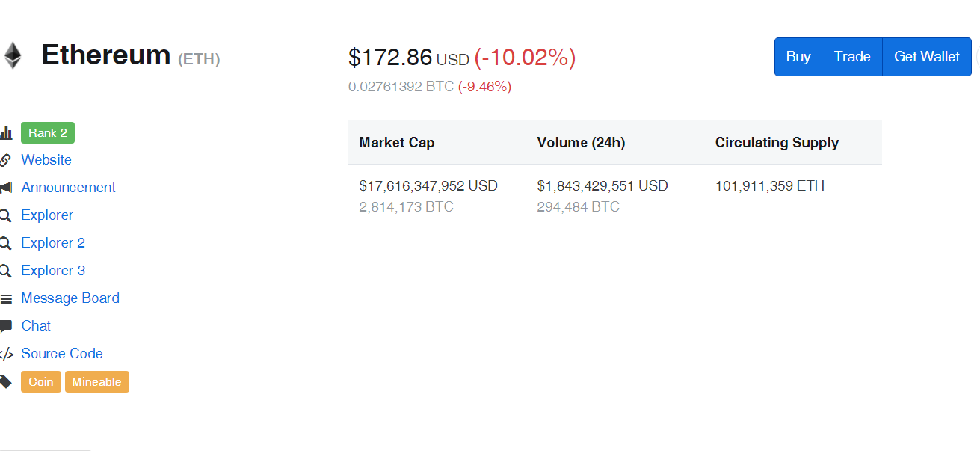The width and height of the screenshot is (980, 451).
Task: Click the orange Mineable tag
Action: 97,382
